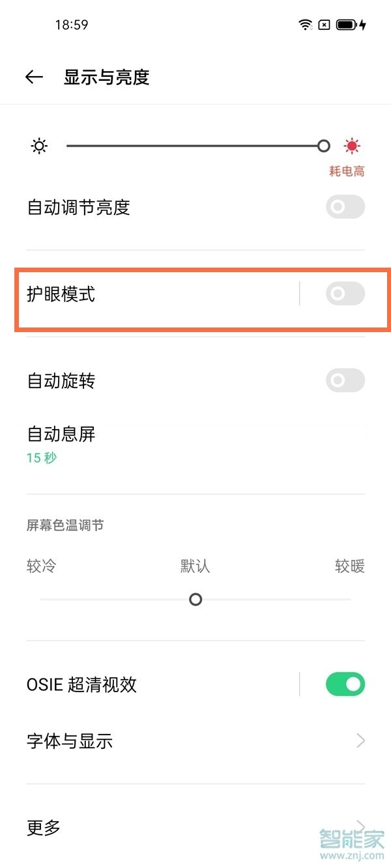The width and height of the screenshot is (391, 868).
Task: Open 字体与显示 via its chevron arrow
Action: 362,740
